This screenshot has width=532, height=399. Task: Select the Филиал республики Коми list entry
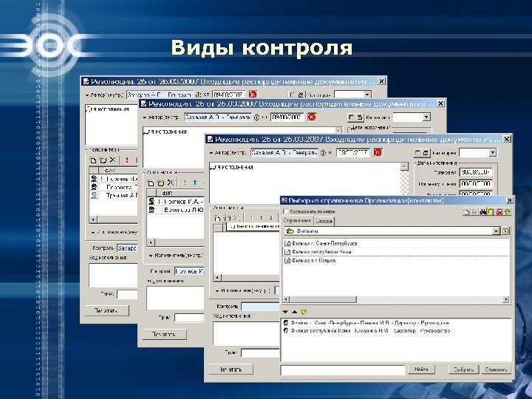[318, 252]
